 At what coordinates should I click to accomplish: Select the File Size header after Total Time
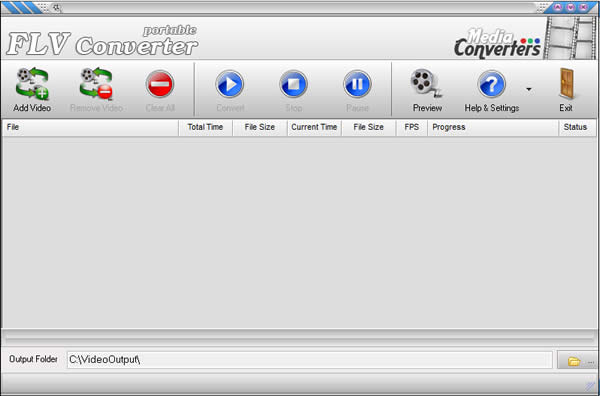click(x=260, y=127)
